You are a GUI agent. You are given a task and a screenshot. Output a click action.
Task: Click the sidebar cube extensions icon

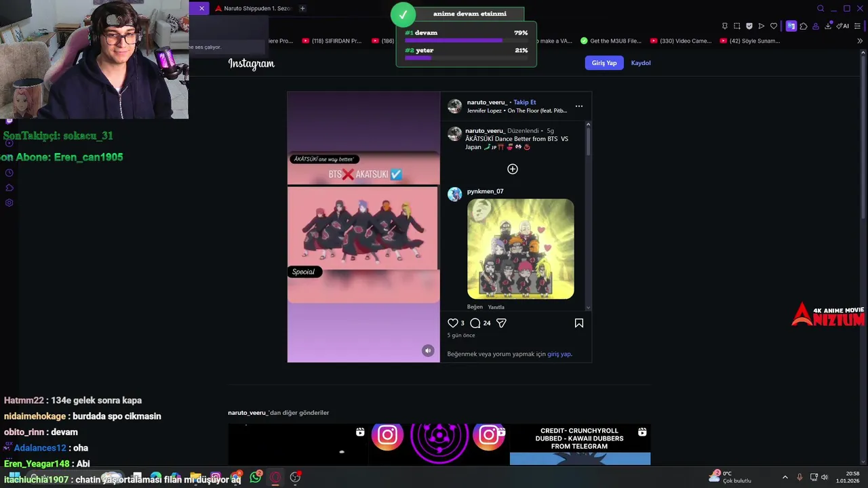pos(9,188)
